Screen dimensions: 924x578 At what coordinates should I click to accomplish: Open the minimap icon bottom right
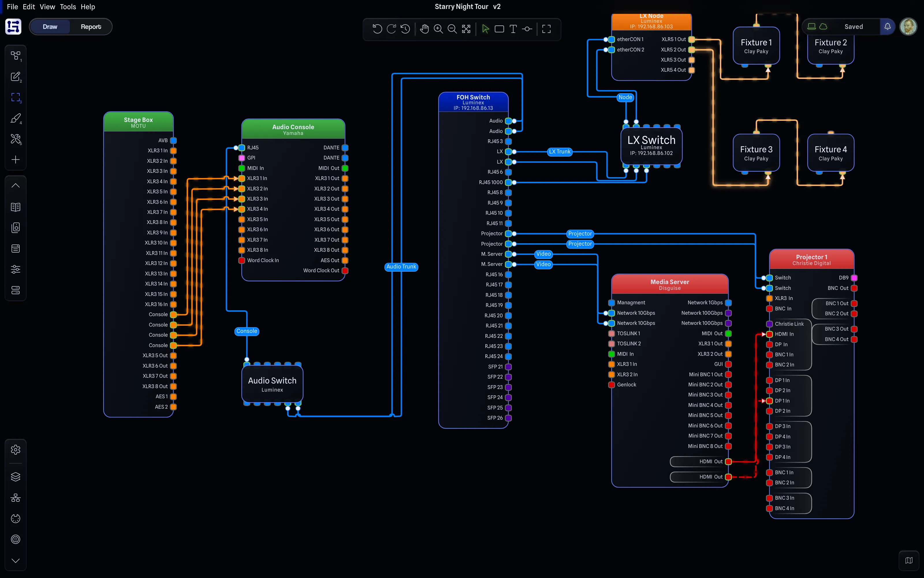909,560
